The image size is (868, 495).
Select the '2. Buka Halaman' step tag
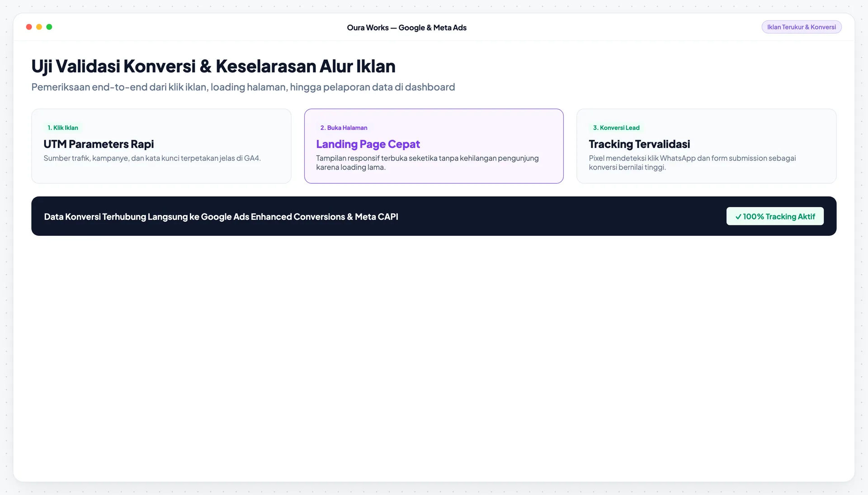click(344, 128)
